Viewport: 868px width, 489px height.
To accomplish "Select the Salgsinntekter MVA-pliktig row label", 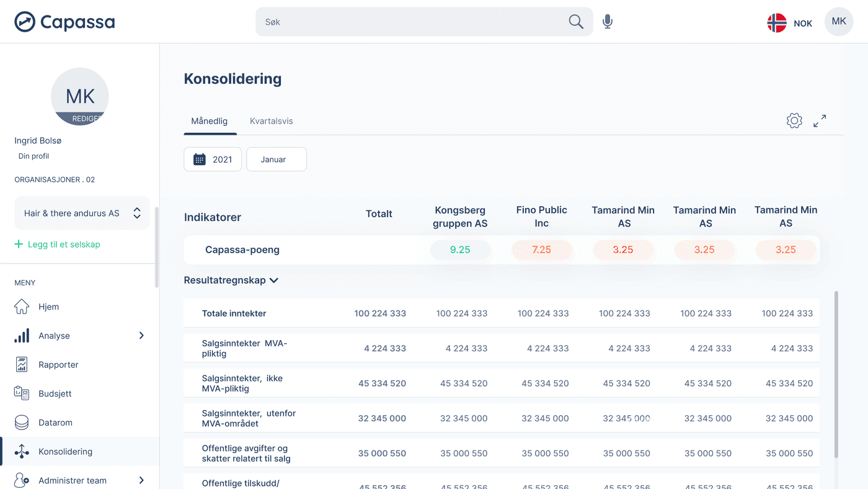I will point(244,348).
